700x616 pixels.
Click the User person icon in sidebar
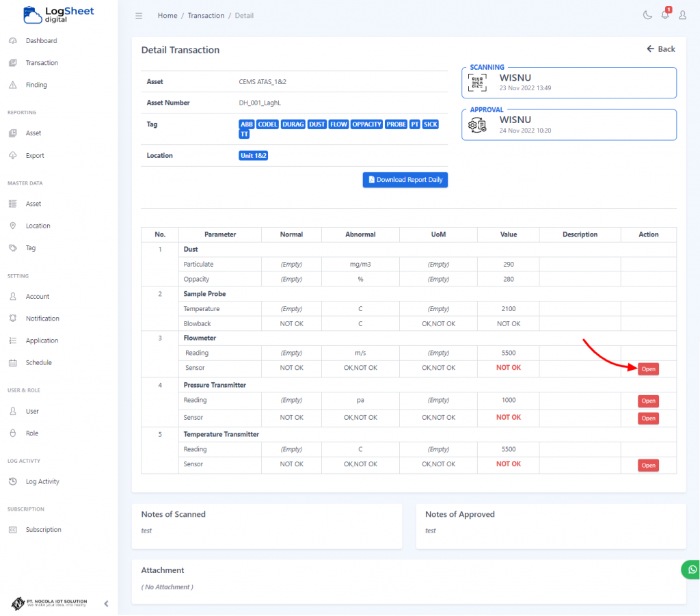click(x=13, y=411)
